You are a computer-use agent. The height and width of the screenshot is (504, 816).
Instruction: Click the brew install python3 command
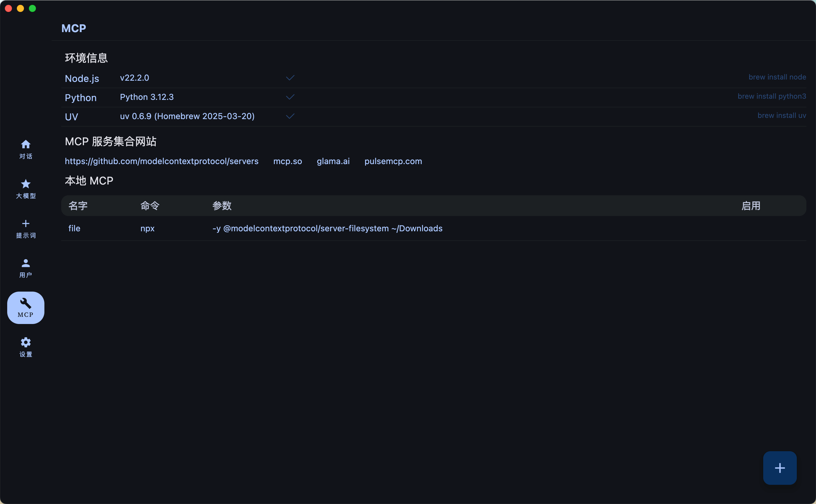point(771,96)
